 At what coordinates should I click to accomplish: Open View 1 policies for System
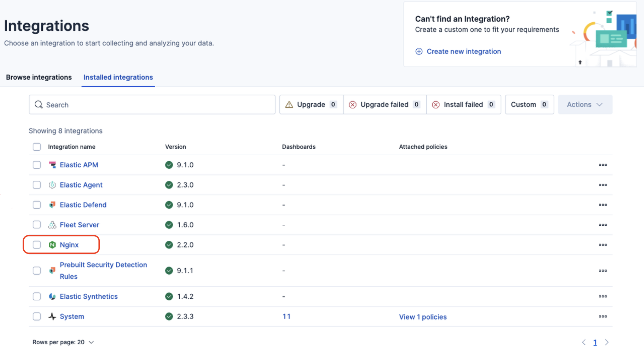pos(423,316)
